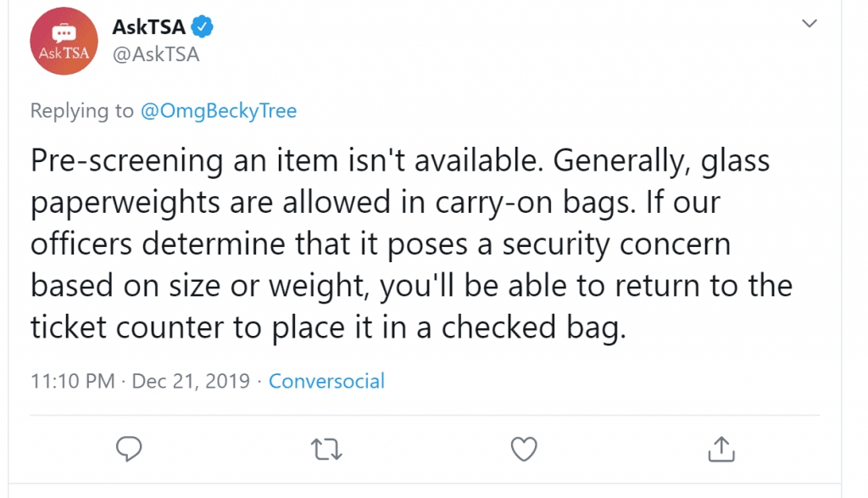Click the 11:10 PM timestamp
The width and height of the screenshot is (868, 498).
pos(73,381)
